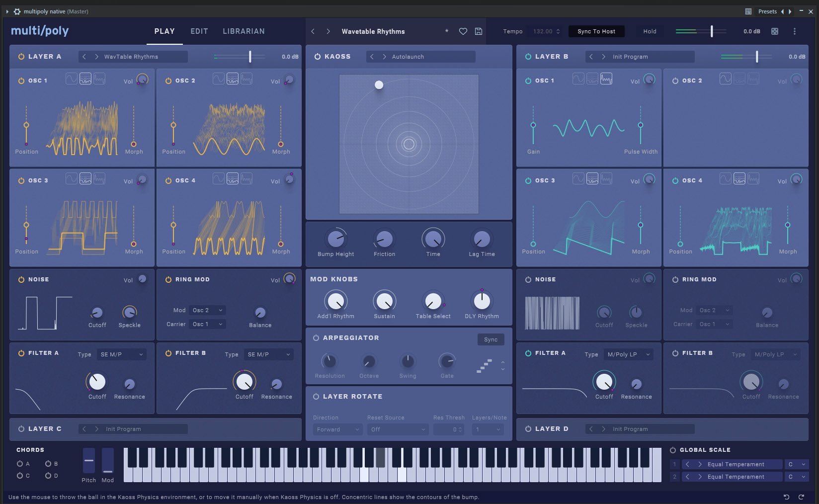This screenshot has height=504, width=819.
Task: Open the plugin grid icon next to Presets
Action: [748, 11]
